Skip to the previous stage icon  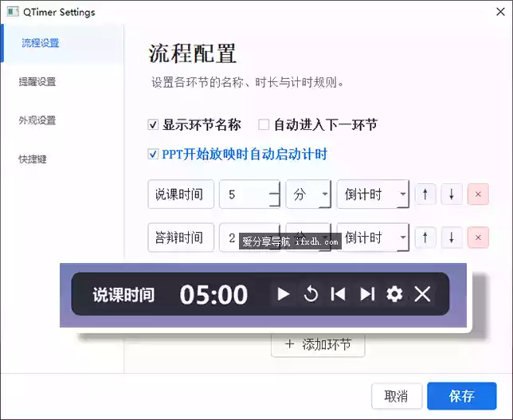(x=339, y=294)
